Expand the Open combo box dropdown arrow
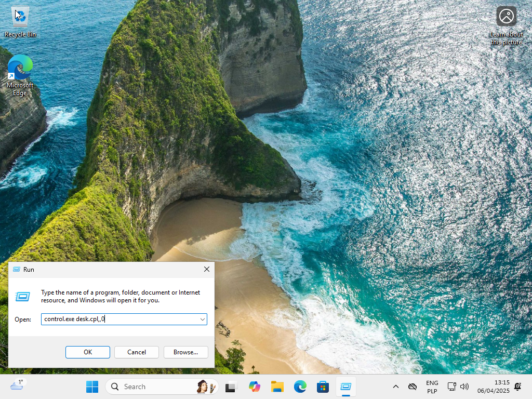 point(202,319)
